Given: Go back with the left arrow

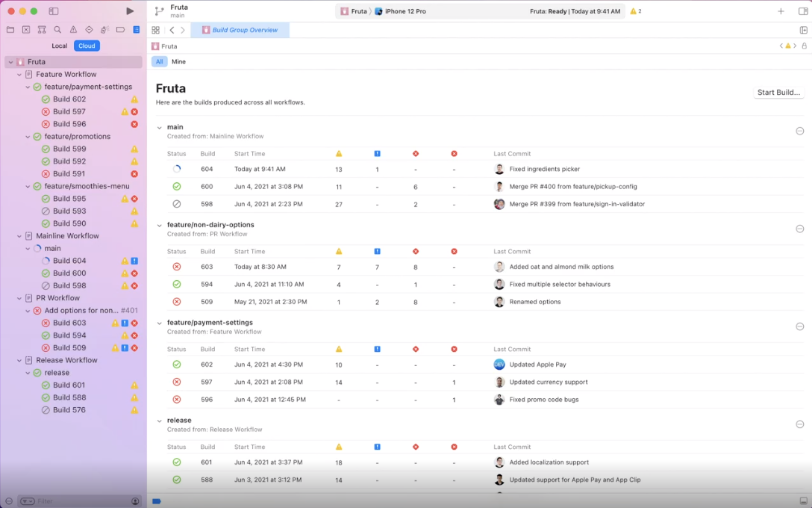Looking at the screenshot, I should (172, 30).
